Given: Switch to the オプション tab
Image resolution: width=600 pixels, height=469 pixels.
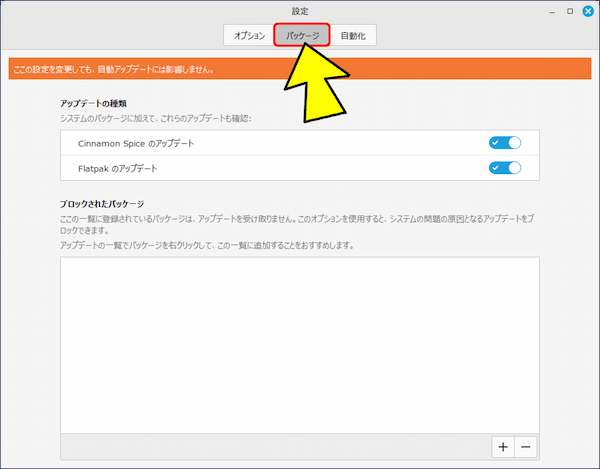Looking at the screenshot, I should [249, 36].
